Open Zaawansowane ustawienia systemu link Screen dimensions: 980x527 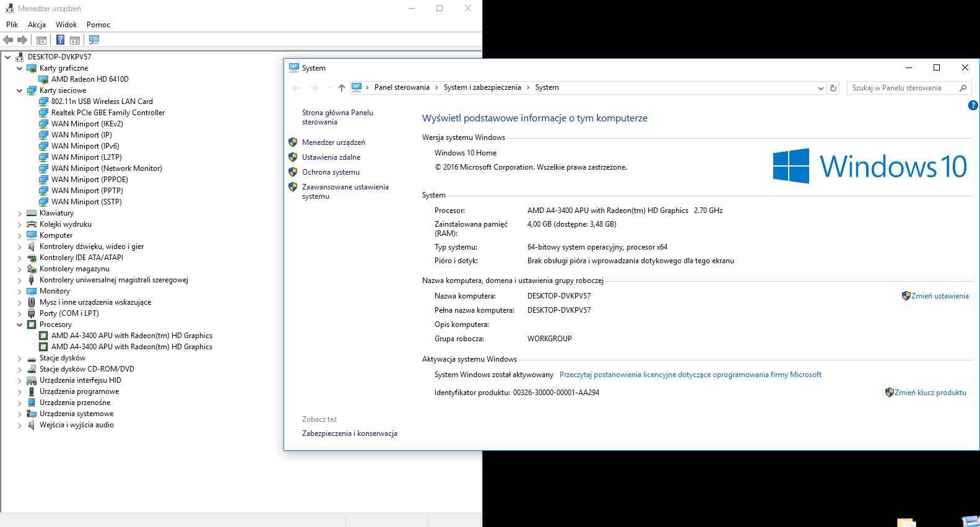click(345, 191)
